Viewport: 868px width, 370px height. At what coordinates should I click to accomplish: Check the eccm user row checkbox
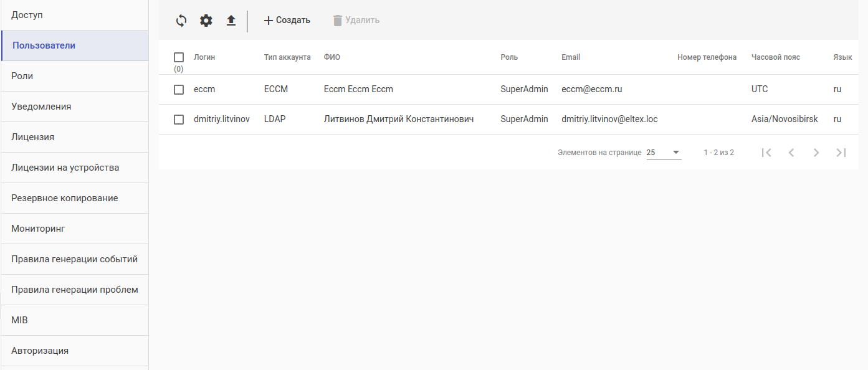[x=179, y=90]
